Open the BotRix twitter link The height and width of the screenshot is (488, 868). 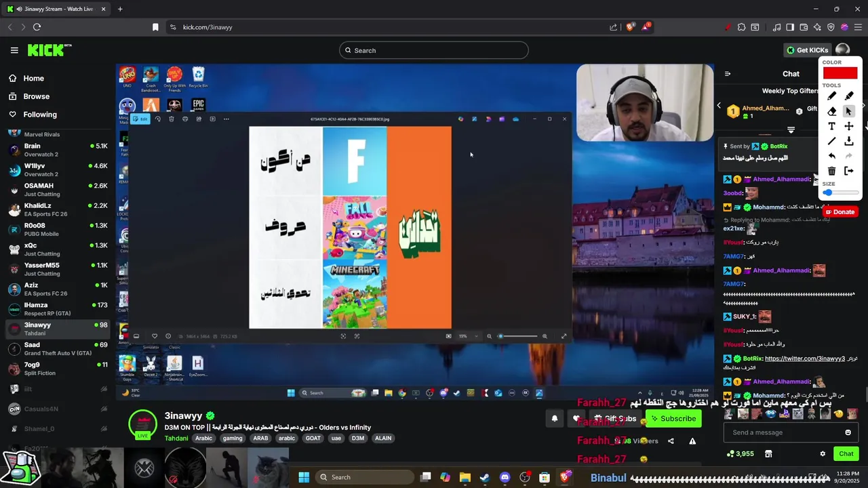click(x=804, y=359)
